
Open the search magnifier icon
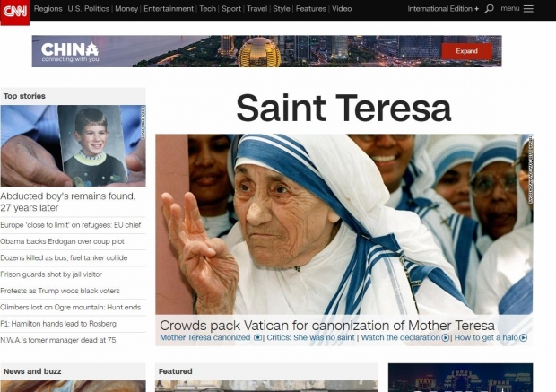pos(489,9)
